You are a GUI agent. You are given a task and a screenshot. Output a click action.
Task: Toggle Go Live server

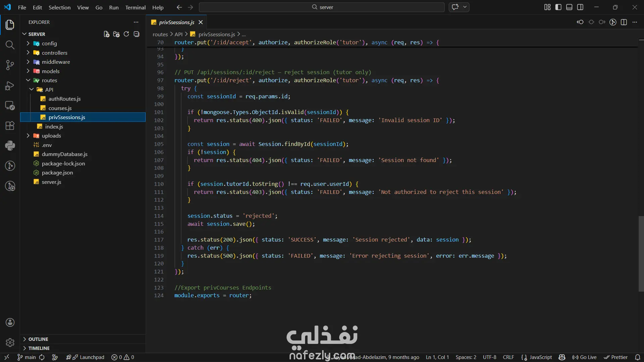tap(584, 357)
